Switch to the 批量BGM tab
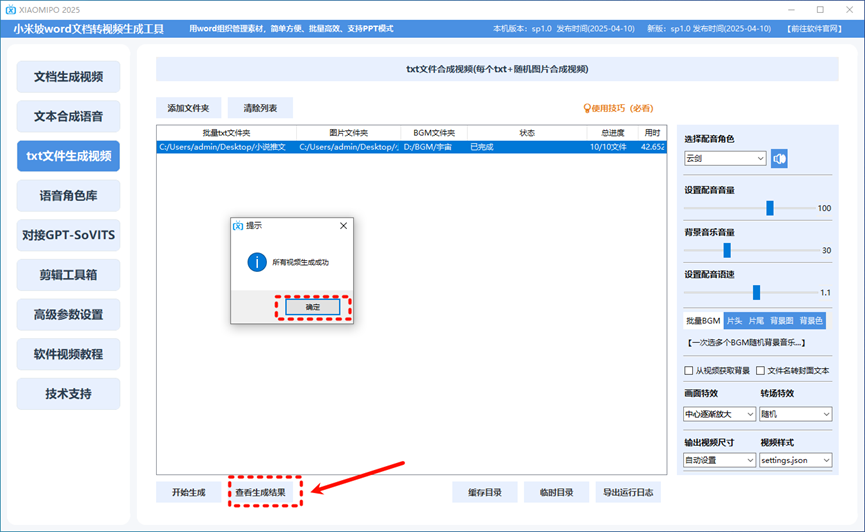Image resolution: width=865 pixels, height=532 pixels. (703, 321)
